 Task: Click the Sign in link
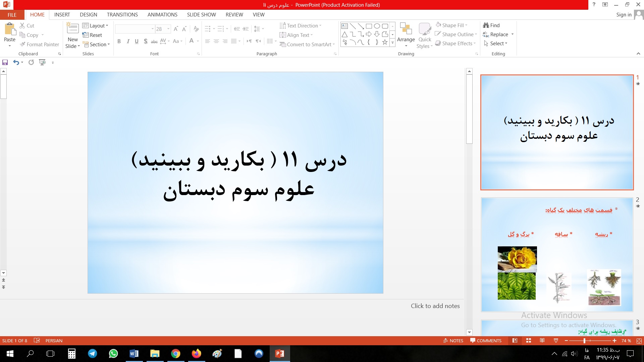624,15
